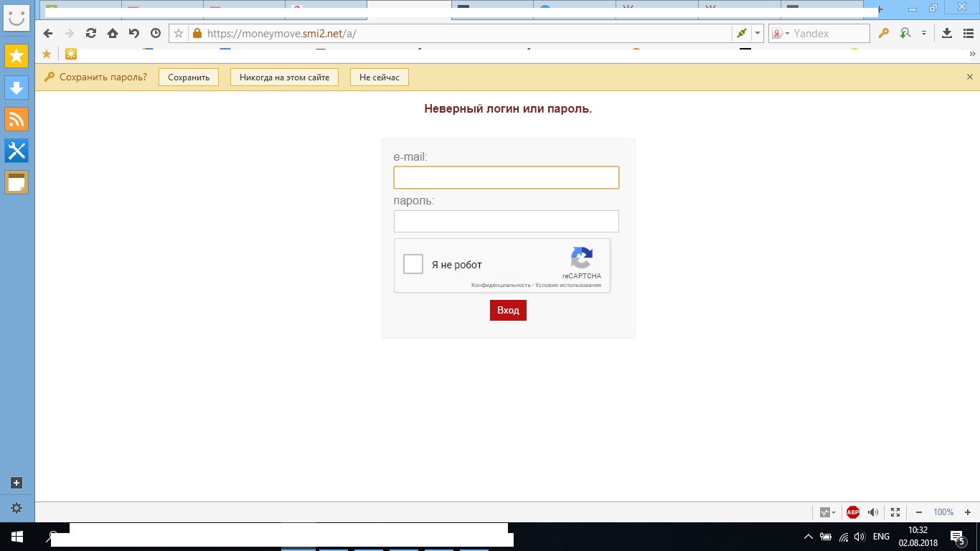Open the main browser menu
This screenshot has width=980, height=551.
(x=968, y=33)
